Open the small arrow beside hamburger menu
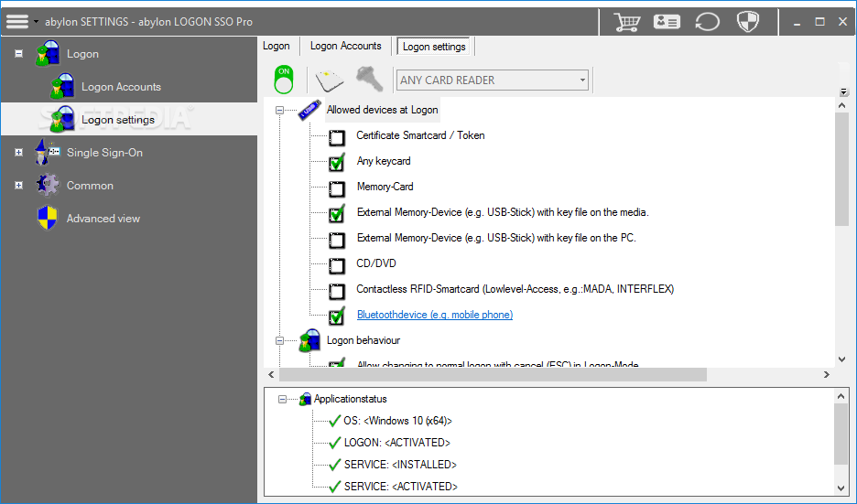Viewport: 857px width, 504px height. [x=36, y=22]
